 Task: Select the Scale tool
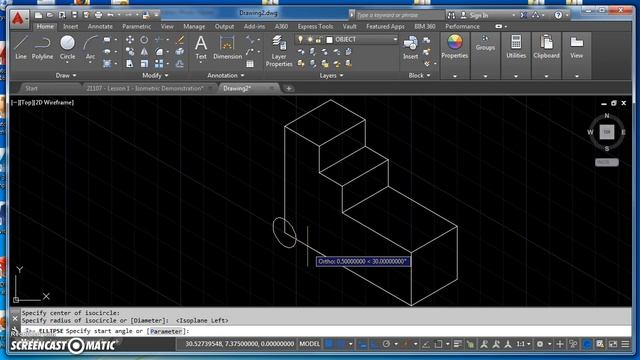(144, 64)
